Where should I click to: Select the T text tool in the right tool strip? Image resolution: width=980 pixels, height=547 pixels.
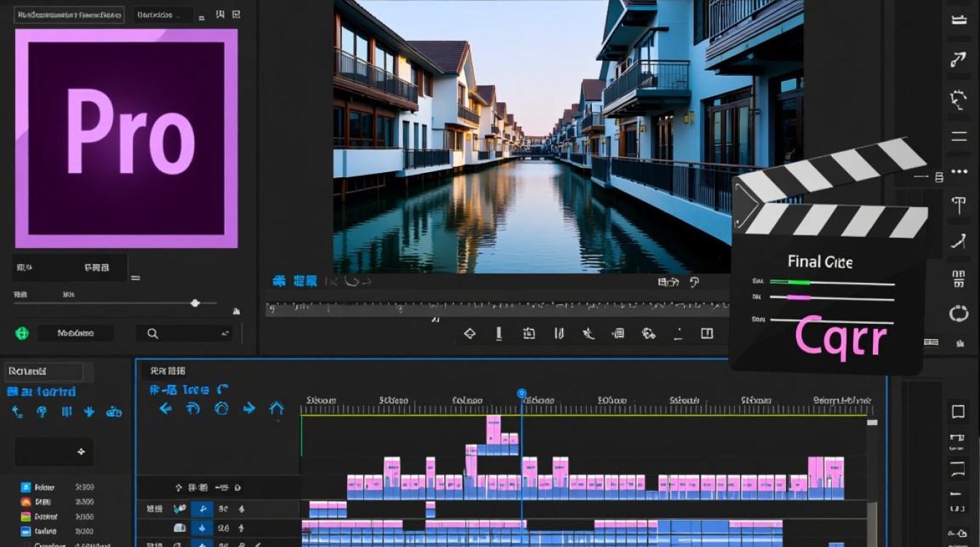[958, 205]
